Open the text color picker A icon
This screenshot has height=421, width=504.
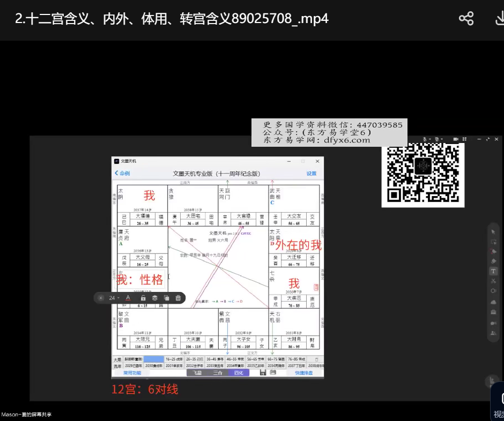[128, 298]
